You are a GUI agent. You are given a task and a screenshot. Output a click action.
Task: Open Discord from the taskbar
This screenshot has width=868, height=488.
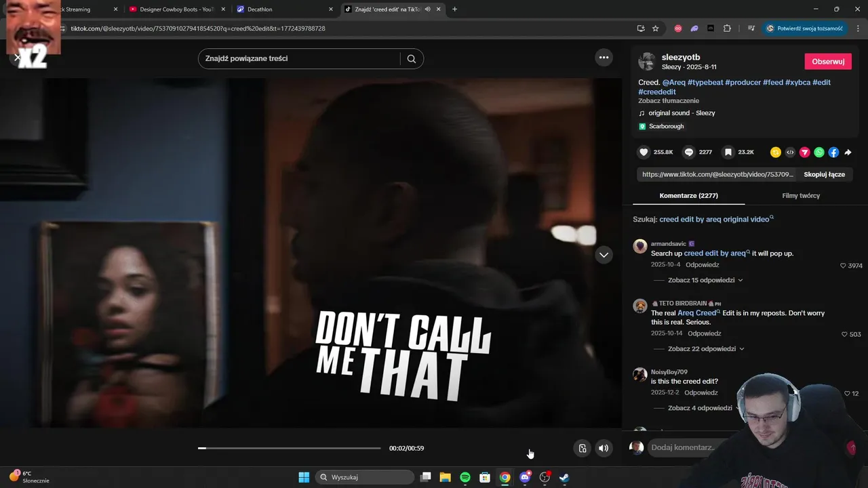click(525, 477)
